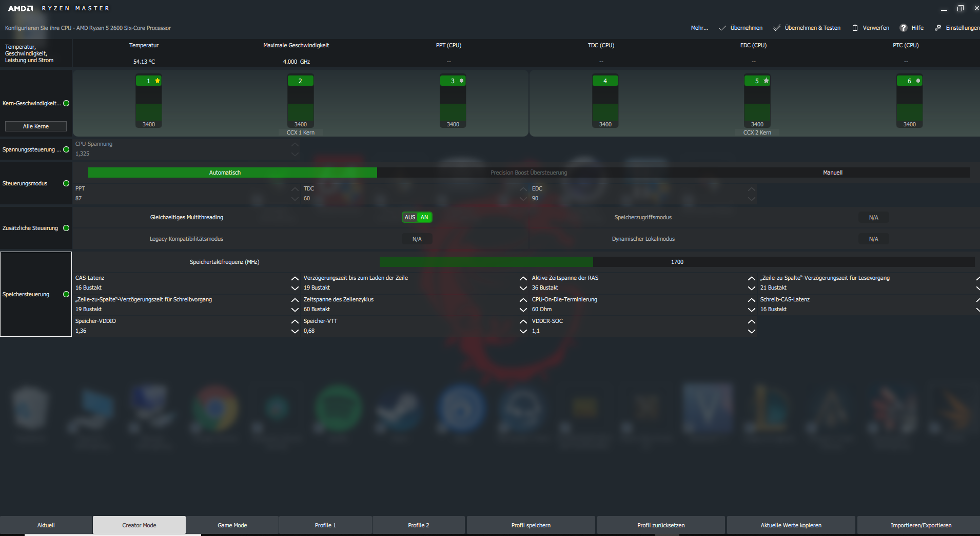
Task: Click Profil zurücksetzen button
Action: click(661, 525)
